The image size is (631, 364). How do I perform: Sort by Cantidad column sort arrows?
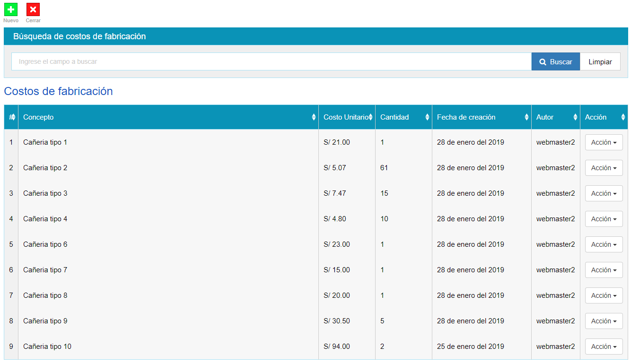click(x=427, y=117)
